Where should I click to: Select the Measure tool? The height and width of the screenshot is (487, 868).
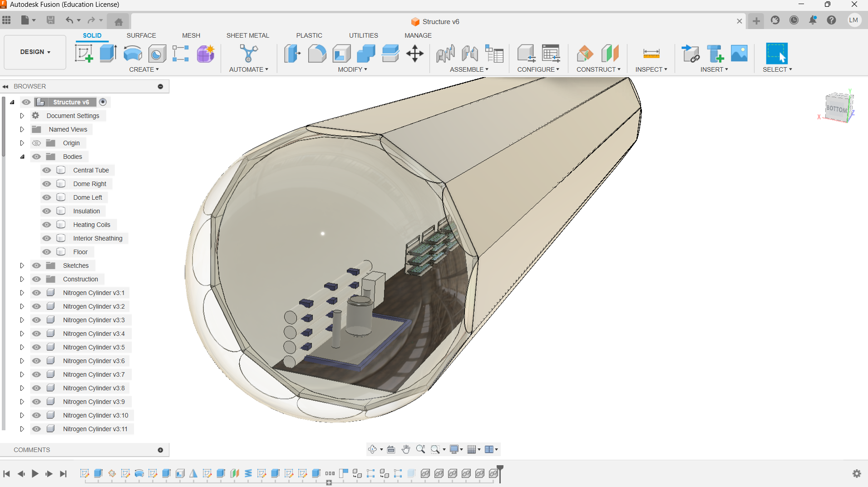[651, 54]
